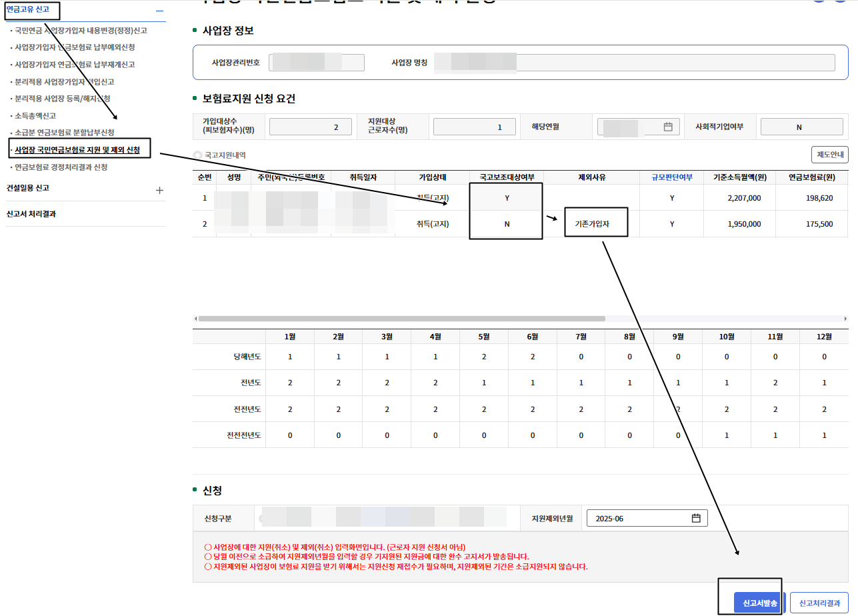The image size is (858, 616).
Task: Click the 성명 column header
Action: pyautogui.click(x=233, y=177)
